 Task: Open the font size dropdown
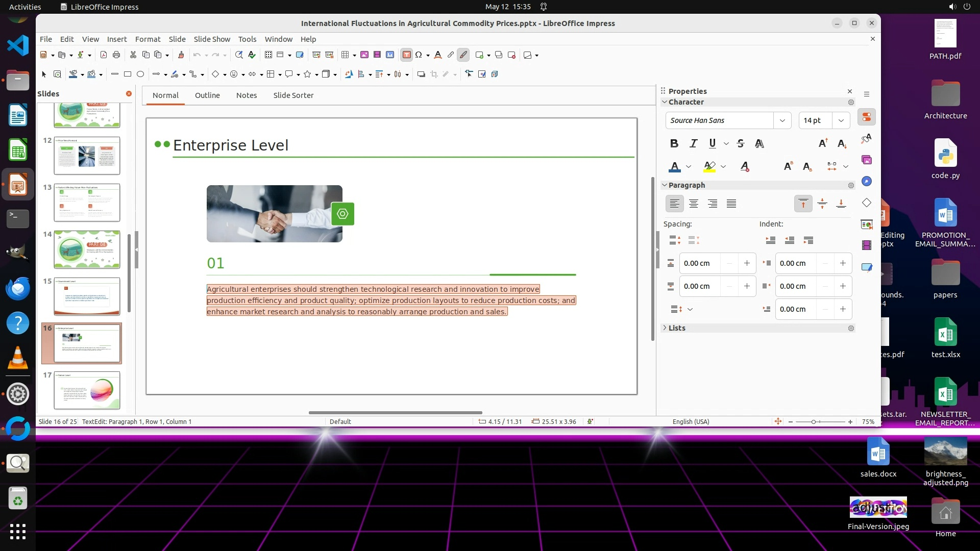pyautogui.click(x=841, y=120)
